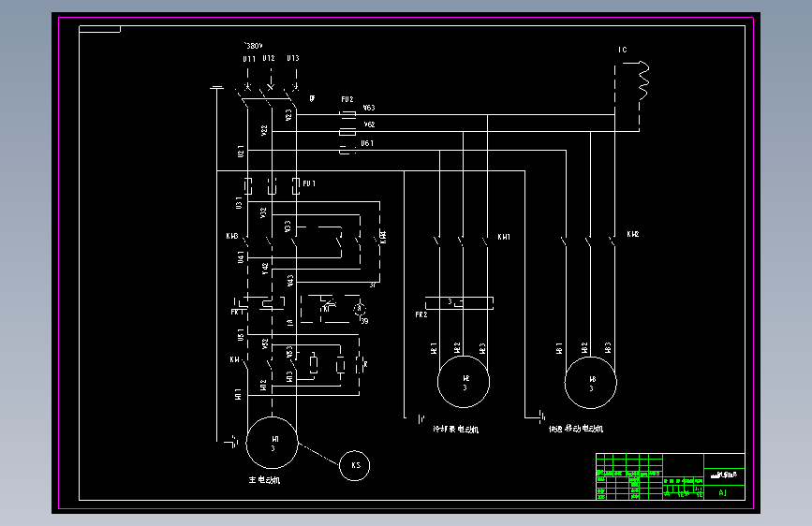Click the 'KM3' contactor label
812x526 pixels.
tap(232, 236)
